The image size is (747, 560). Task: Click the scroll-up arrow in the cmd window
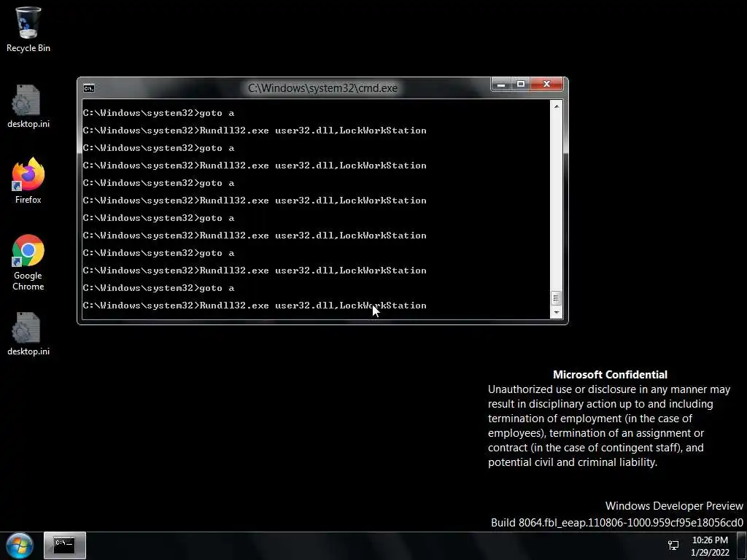coord(556,106)
